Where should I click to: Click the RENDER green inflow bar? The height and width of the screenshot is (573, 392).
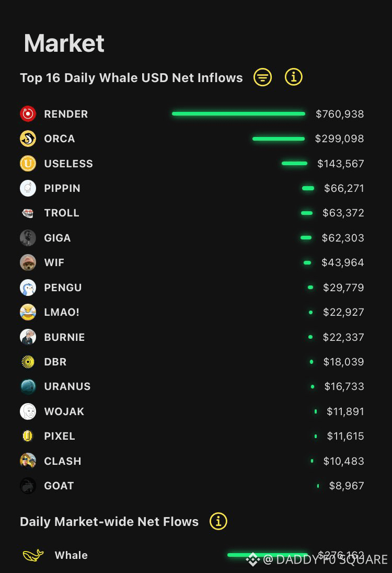point(238,113)
